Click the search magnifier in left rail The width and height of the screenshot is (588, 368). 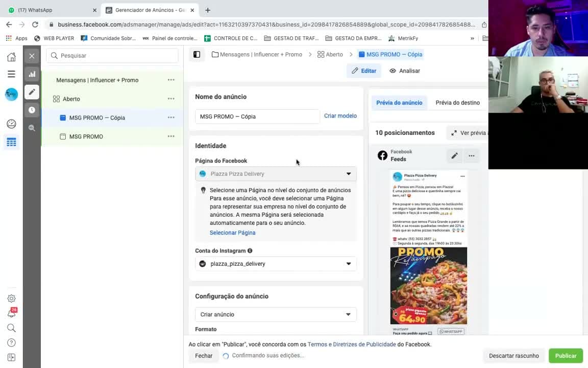(x=11, y=328)
